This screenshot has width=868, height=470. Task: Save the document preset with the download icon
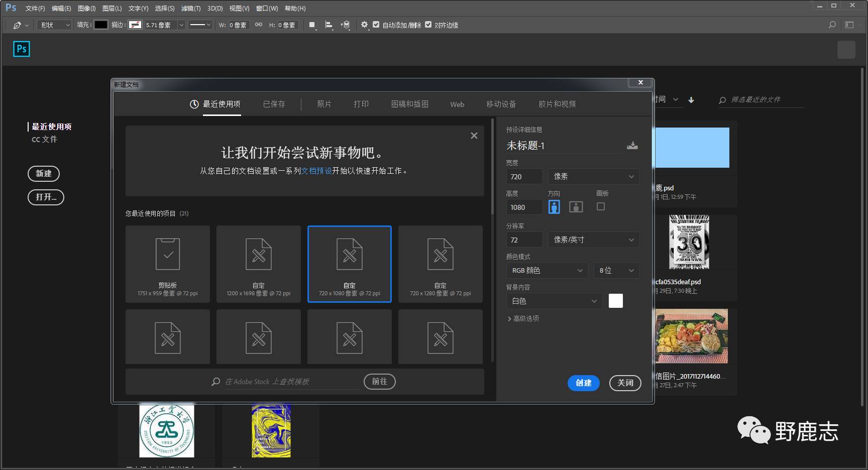(632, 146)
